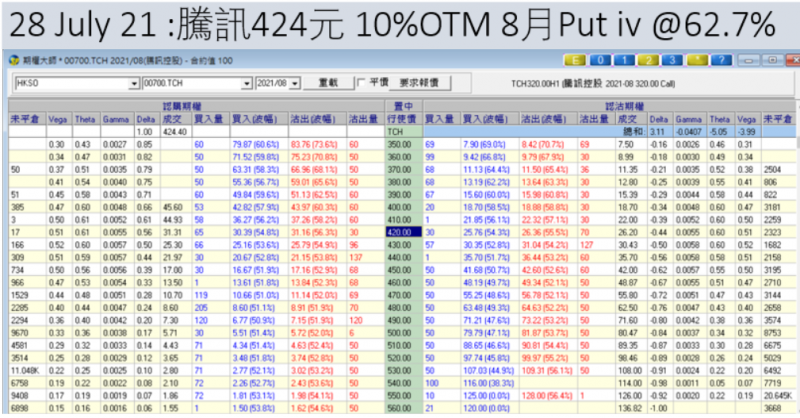Open the 2021/08 expiry month dropdown
The width and height of the screenshot is (800, 418).
[297, 83]
